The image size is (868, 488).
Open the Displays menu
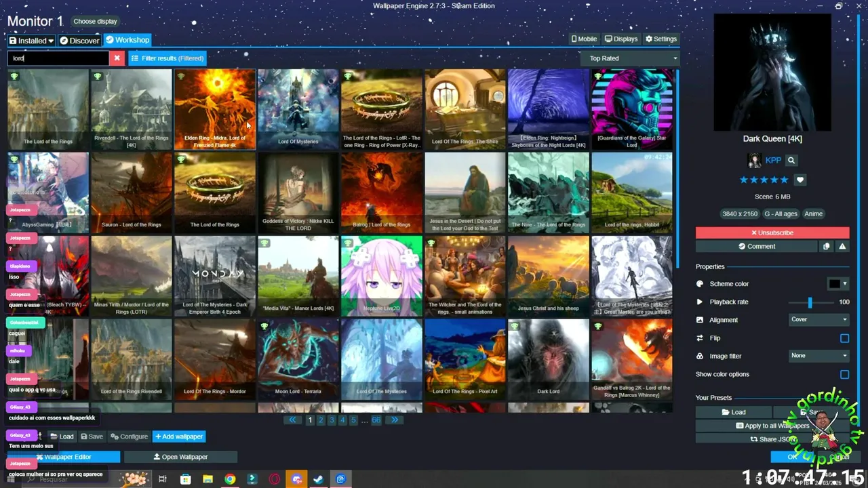[x=621, y=39]
